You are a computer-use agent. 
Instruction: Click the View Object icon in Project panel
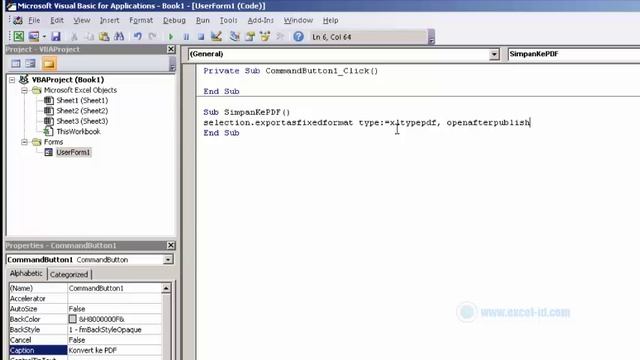[x=31, y=64]
